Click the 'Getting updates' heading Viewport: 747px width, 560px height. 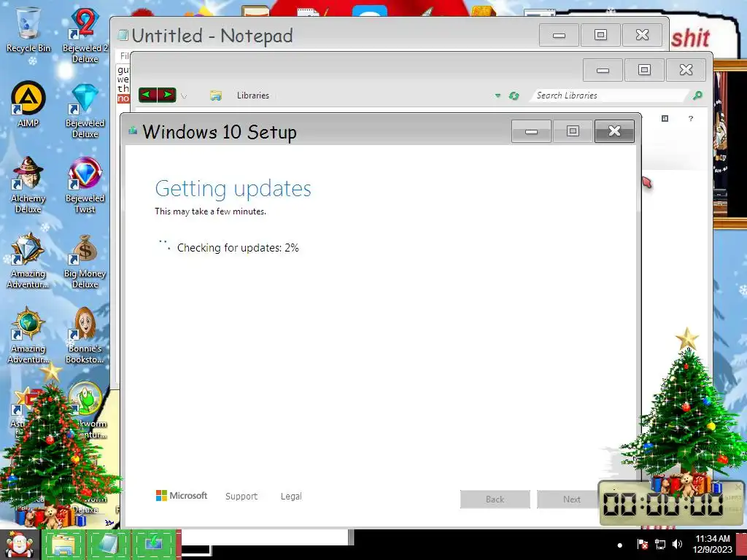(233, 189)
